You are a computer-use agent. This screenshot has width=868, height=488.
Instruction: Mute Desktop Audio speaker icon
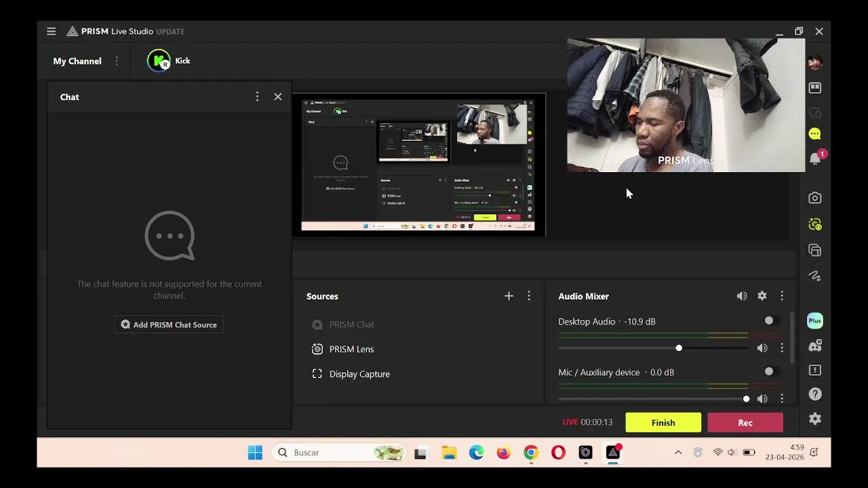point(762,348)
